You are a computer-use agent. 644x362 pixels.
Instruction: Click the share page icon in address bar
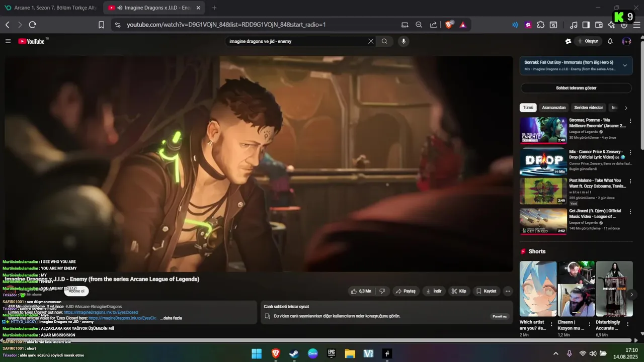coord(433,25)
